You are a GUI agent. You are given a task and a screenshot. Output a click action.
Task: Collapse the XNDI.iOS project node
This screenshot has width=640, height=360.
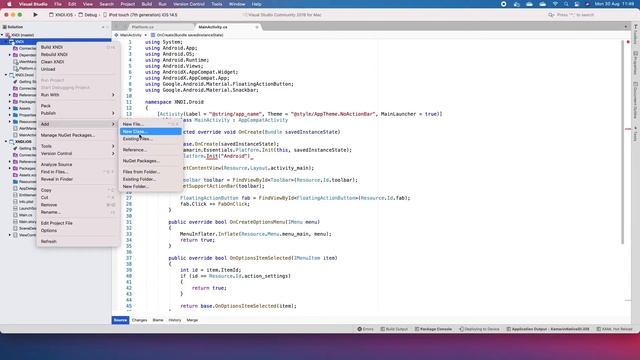pyautogui.click(x=6, y=142)
